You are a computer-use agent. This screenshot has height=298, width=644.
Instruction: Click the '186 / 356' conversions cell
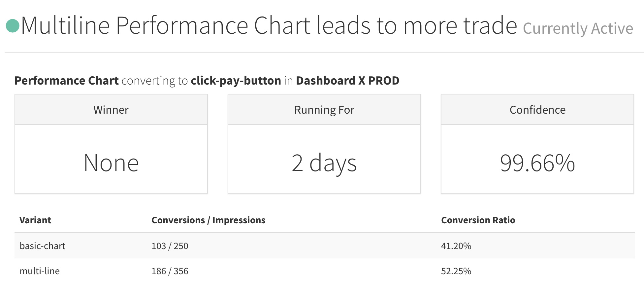pyautogui.click(x=170, y=271)
